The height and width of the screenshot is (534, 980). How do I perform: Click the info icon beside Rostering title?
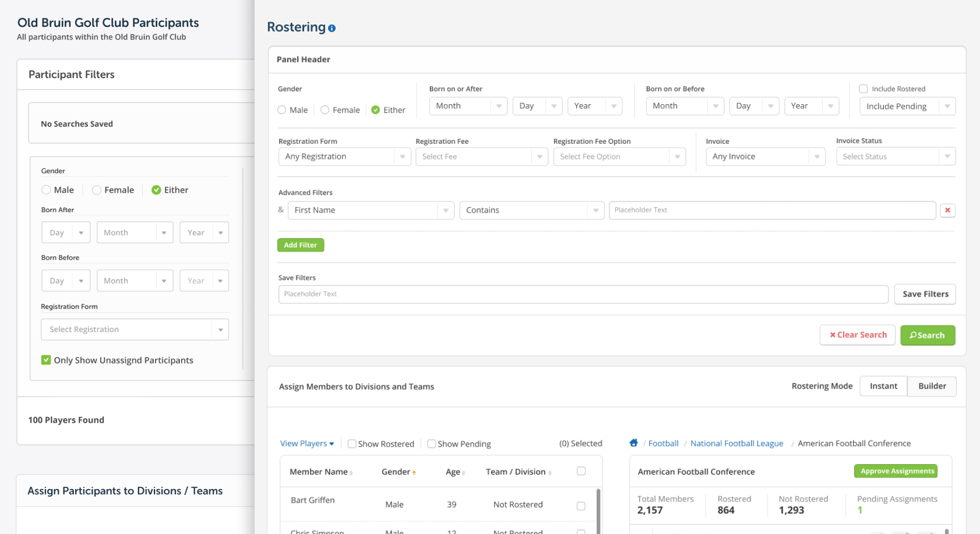tap(332, 28)
